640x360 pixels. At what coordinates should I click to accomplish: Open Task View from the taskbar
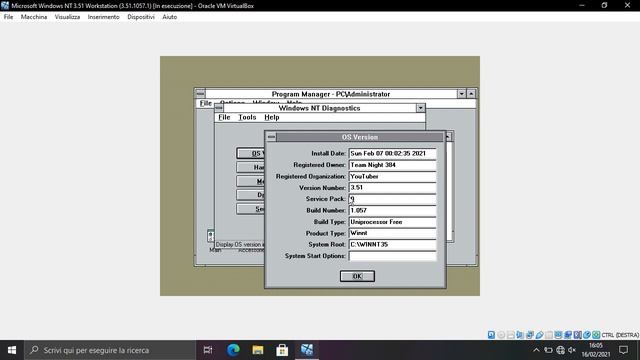point(208,350)
